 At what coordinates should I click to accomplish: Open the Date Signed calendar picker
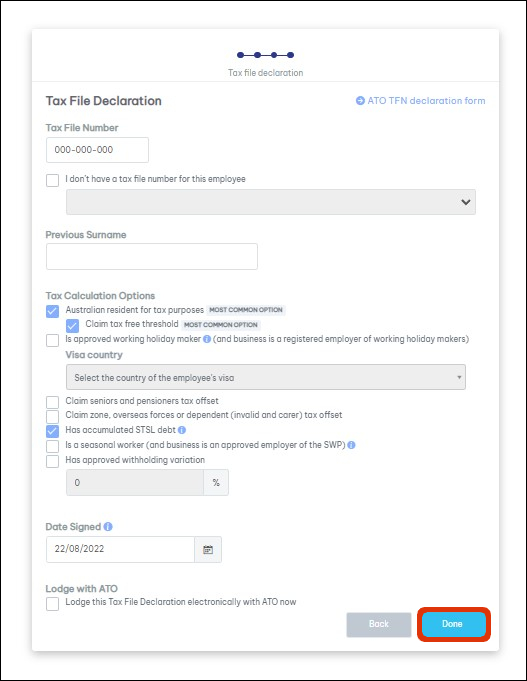(208, 549)
